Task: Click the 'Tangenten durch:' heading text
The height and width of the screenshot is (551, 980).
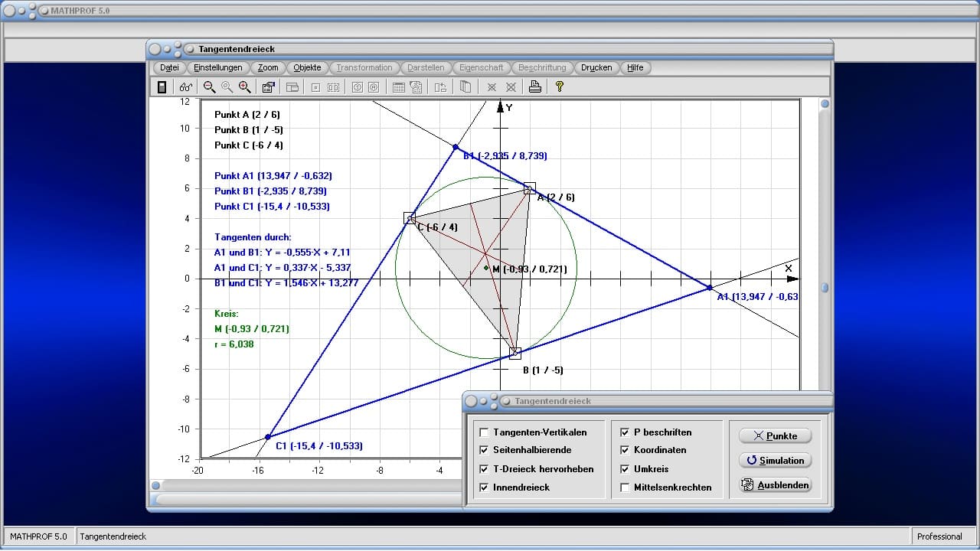Action: (253, 237)
